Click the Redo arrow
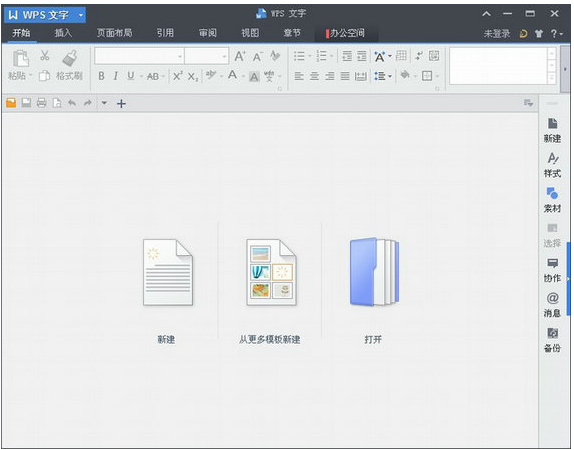 [87, 103]
